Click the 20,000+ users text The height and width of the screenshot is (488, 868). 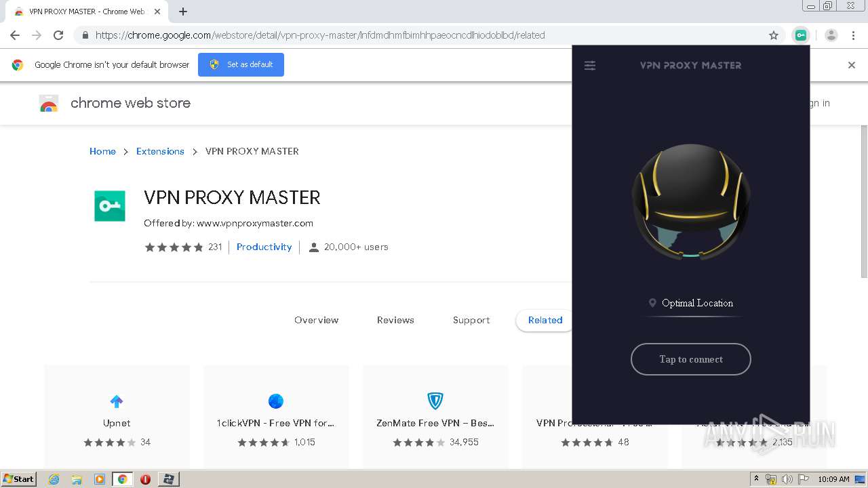coord(356,247)
